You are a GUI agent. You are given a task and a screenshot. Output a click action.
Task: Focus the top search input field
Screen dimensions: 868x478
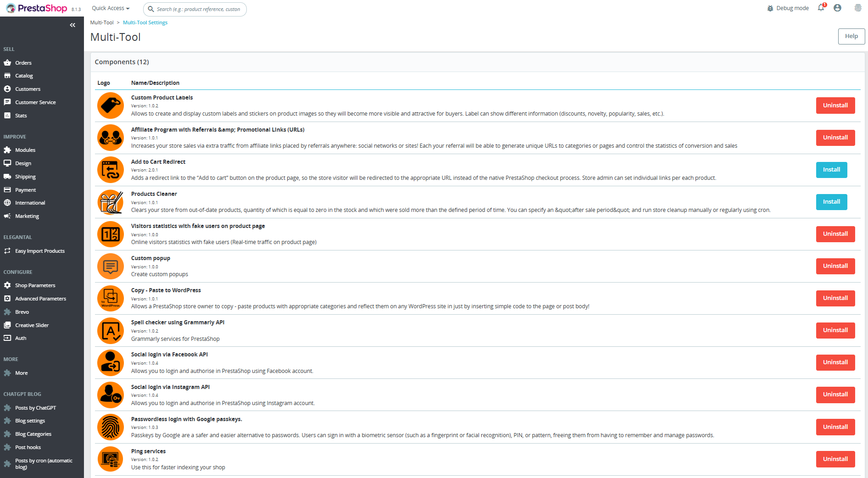coord(195,9)
